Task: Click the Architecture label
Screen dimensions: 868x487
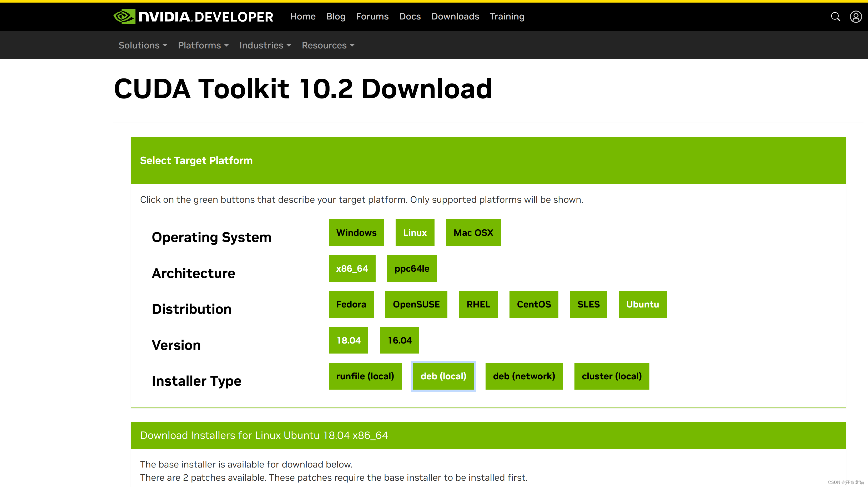Action: (x=193, y=273)
